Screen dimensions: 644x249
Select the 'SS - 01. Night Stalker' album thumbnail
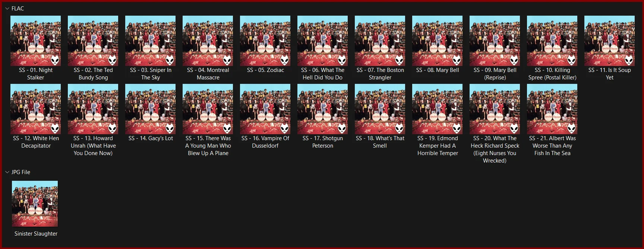[36, 41]
